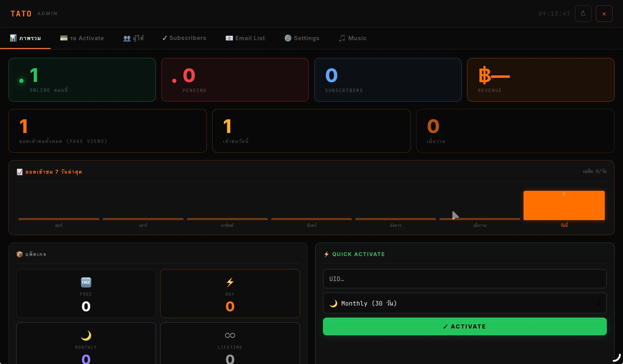
Task: Open the Email List tab
Action: coord(245,38)
